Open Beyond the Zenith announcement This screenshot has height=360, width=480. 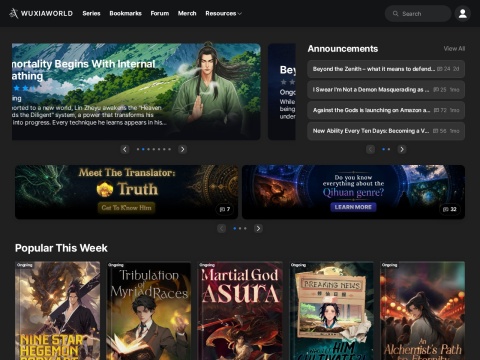point(386,69)
